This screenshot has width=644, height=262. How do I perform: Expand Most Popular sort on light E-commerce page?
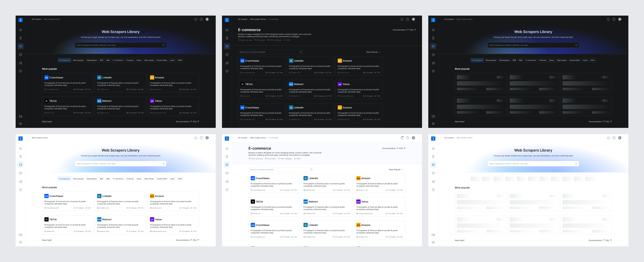396,169
